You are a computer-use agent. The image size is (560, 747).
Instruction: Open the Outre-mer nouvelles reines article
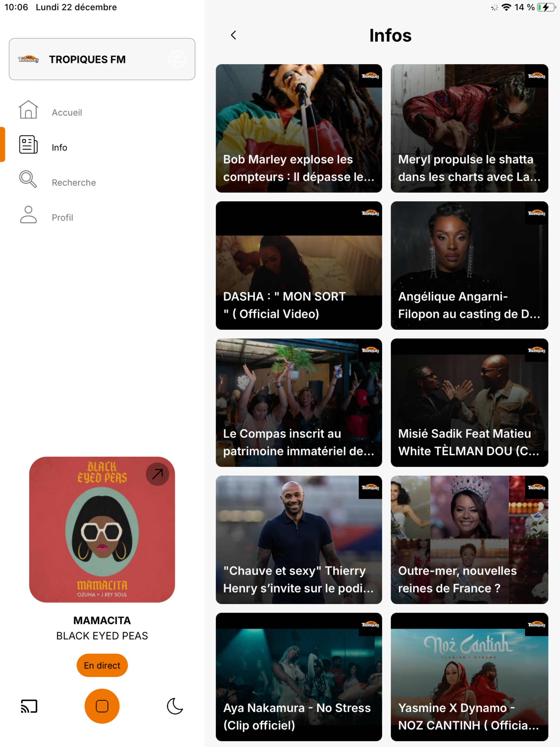pyautogui.click(x=470, y=540)
